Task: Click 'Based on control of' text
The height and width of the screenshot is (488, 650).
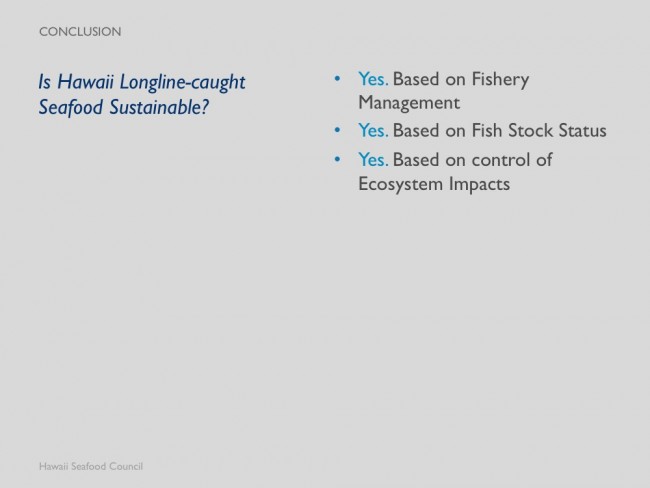Action: click(x=473, y=160)
